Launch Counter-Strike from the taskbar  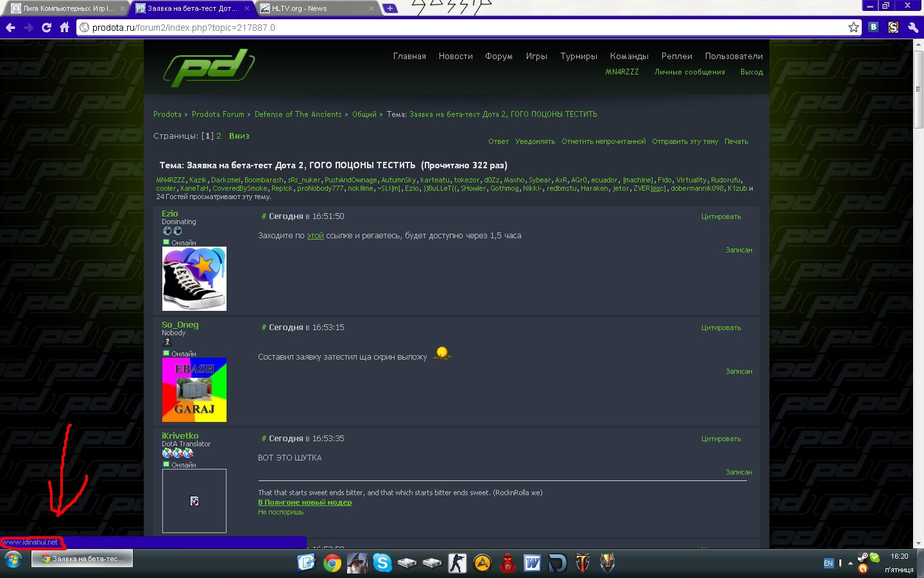pos(458,563)
